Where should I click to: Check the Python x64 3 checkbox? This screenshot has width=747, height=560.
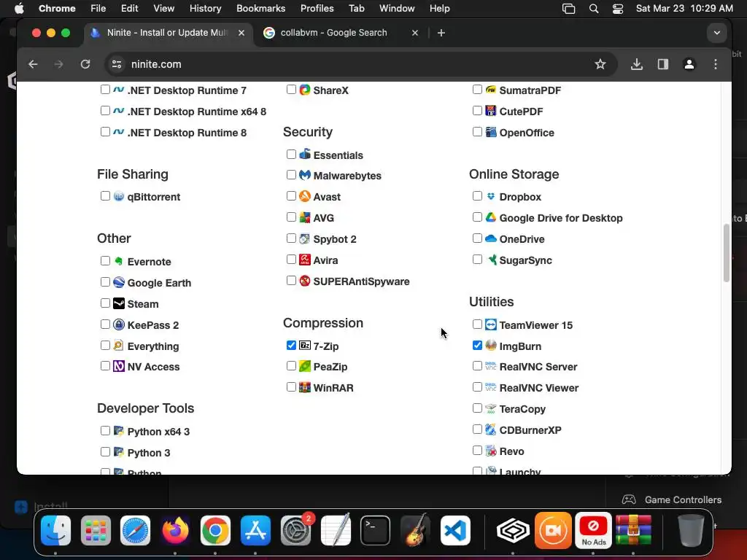click(x=105, y=430)
